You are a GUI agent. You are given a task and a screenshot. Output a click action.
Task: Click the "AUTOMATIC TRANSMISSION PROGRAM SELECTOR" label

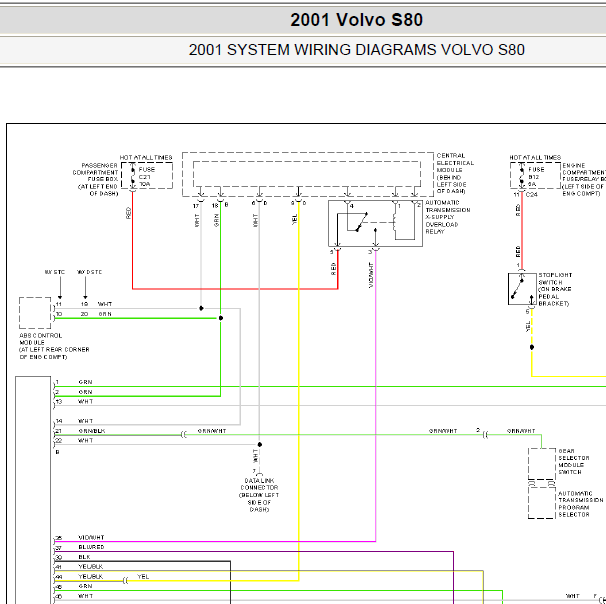point(580,504)
